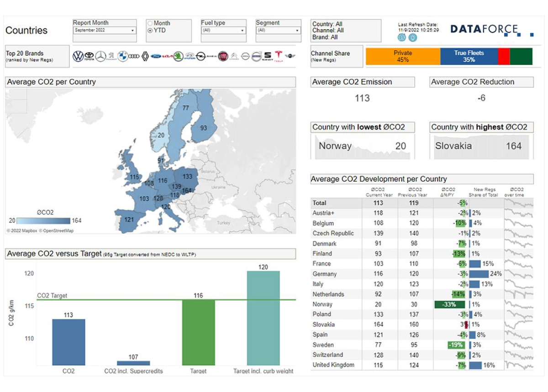Click the Private 45% channel segment
The height and width of the screenshot is (392, 548).
tap(403, 56)
